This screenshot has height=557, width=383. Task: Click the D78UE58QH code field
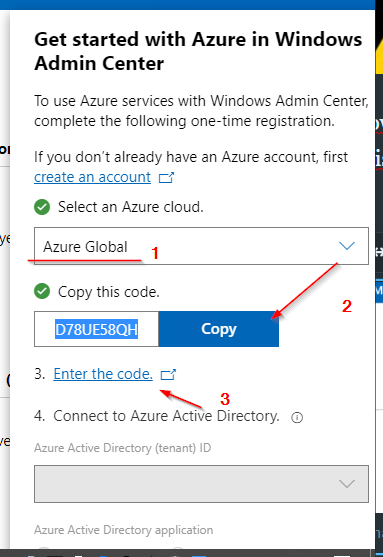(x=96, y=329)
